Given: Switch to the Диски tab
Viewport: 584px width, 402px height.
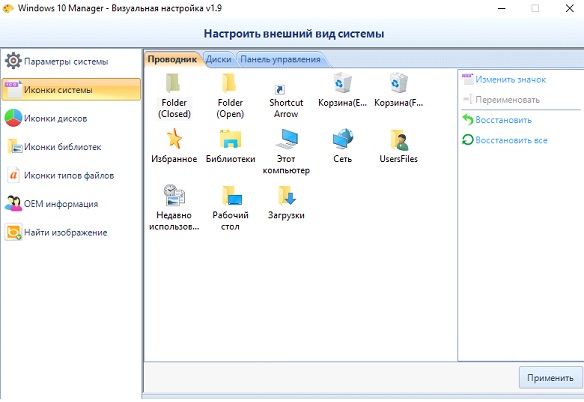Looking at the screenshot, I should 219,59.
